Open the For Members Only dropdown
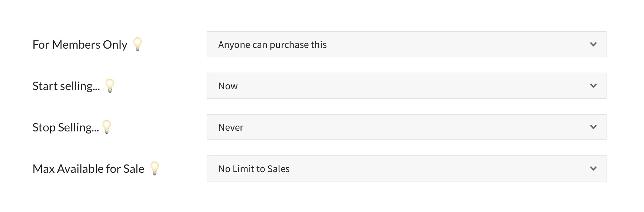644x212 pixels. tap(406, 44)
